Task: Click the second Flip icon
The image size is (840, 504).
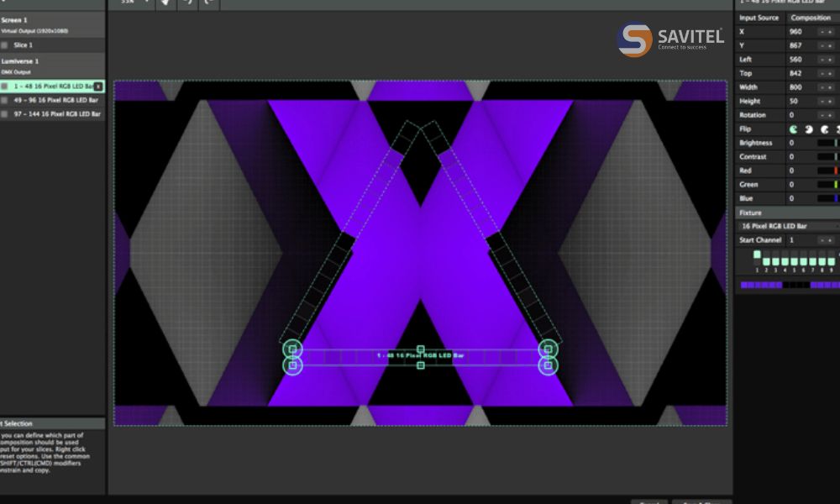Action: 809,129
